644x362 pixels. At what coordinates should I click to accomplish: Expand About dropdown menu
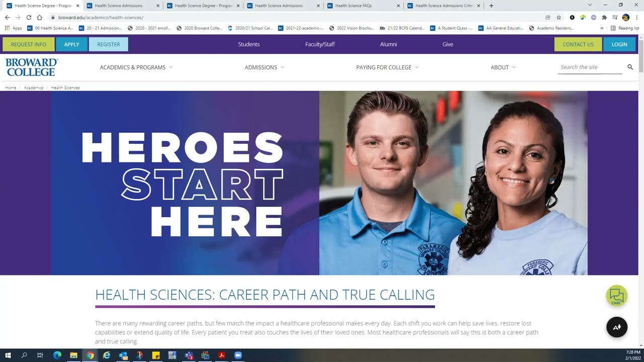pos(503,67)
